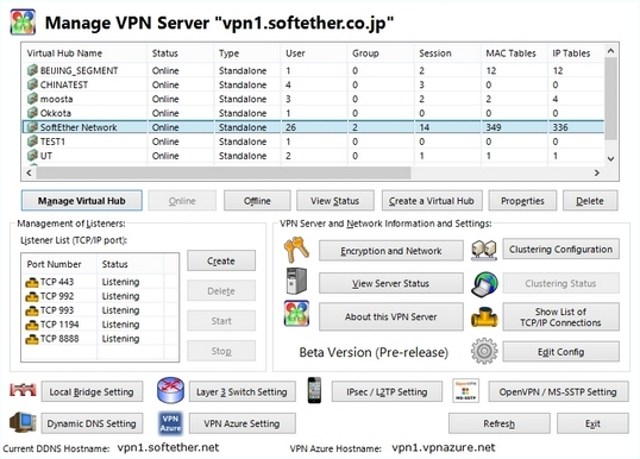Select TCP 443 in listener list
Image resolution: width=640 pixels, height=459 pixels.
click(x=58, y=283)
